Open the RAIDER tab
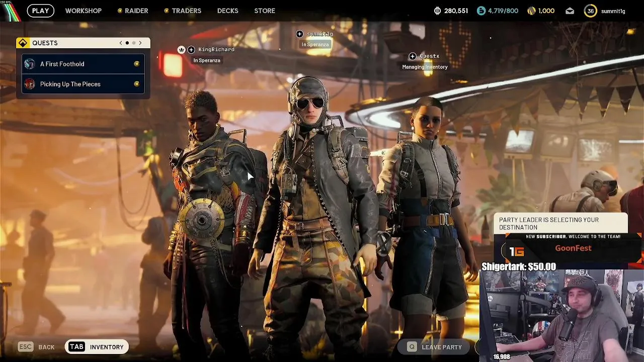The image size is (644, 362). pos(133,11)
